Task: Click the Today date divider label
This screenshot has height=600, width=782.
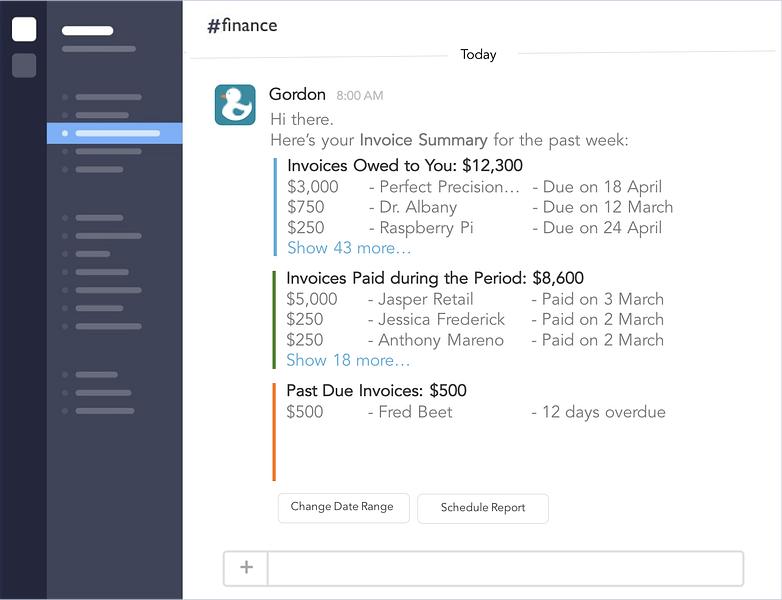Action: (x=478, y=54)
